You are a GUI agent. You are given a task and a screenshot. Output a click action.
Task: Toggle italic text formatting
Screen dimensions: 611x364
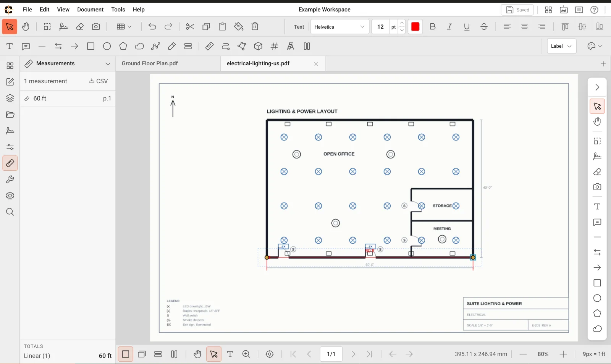click(449, 27)
